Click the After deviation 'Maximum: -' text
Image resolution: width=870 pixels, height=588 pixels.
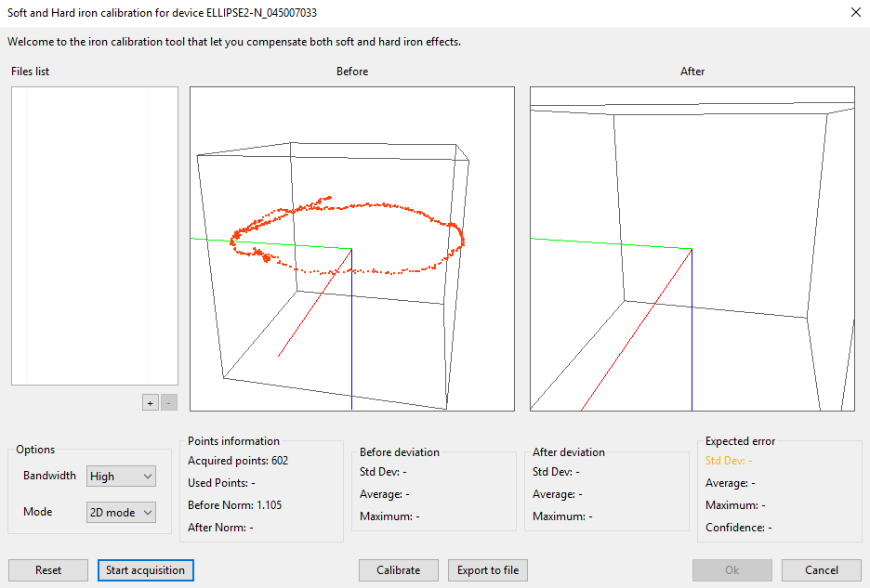(x=562, y=516)
